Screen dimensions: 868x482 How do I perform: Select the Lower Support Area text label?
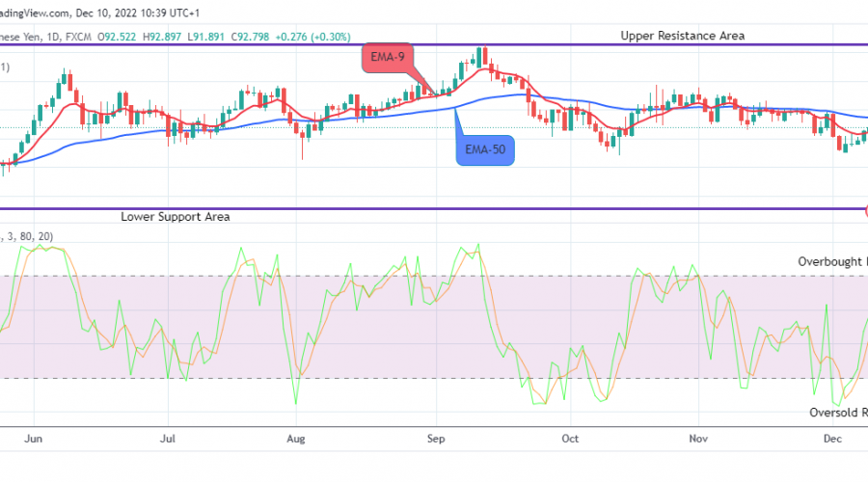coord(175,217)
